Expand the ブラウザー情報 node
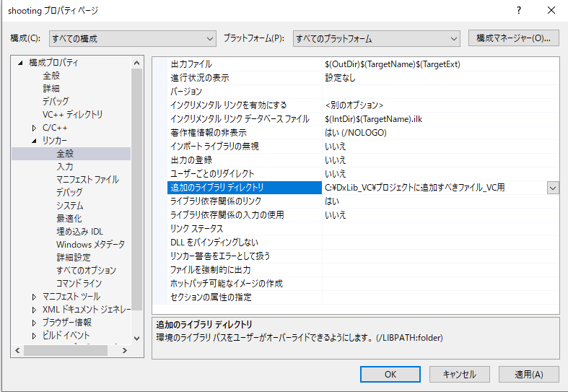Viewport: 568px width, 392px height. coord(34,323)
